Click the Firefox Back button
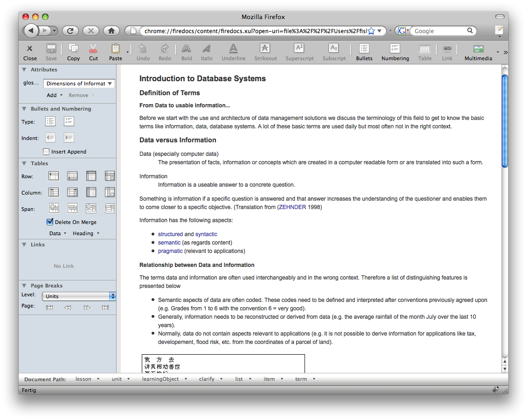527x420 pixels. [31, 31]
